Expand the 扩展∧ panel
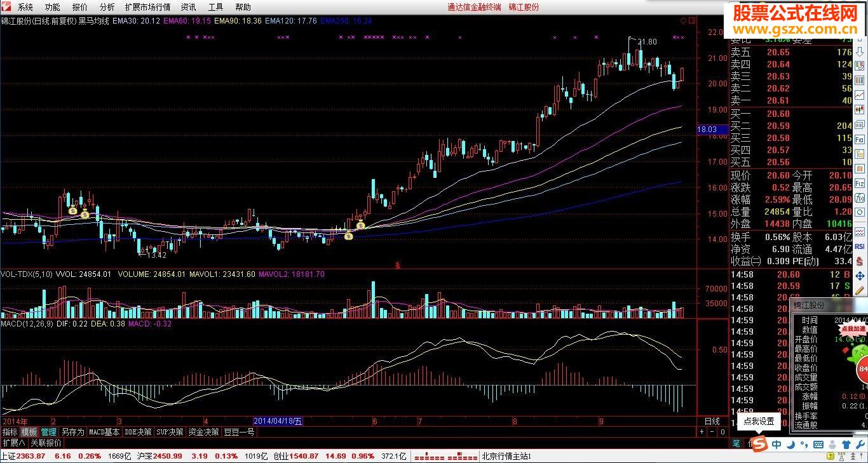868x463 pixels. (x=13, y=443)
